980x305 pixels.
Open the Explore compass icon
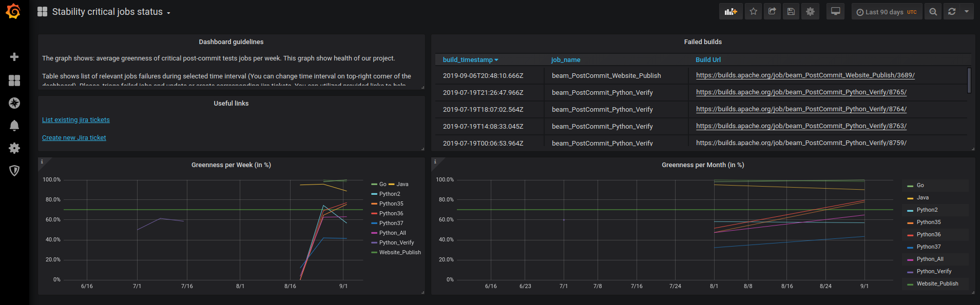click(14, 103)
